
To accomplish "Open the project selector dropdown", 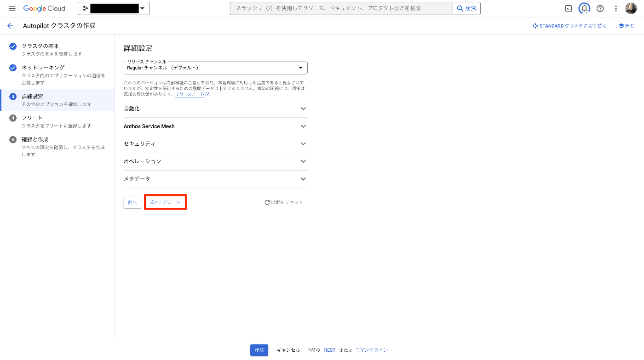I will pos(114,8).
